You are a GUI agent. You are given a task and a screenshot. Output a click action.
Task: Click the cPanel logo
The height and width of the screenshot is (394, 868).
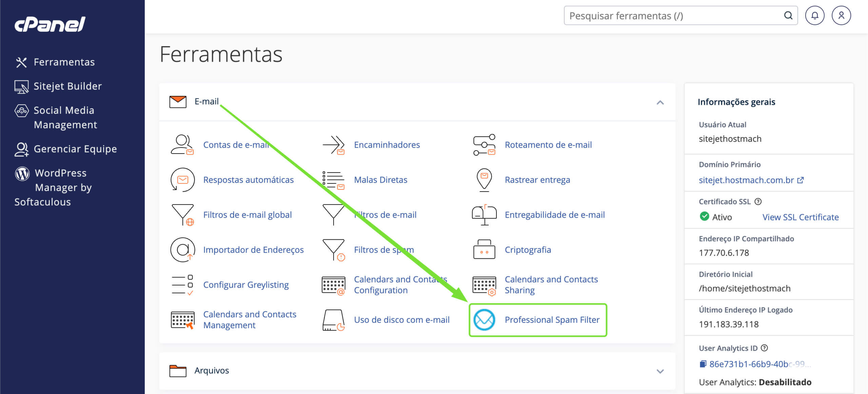(x=50, y=24)
